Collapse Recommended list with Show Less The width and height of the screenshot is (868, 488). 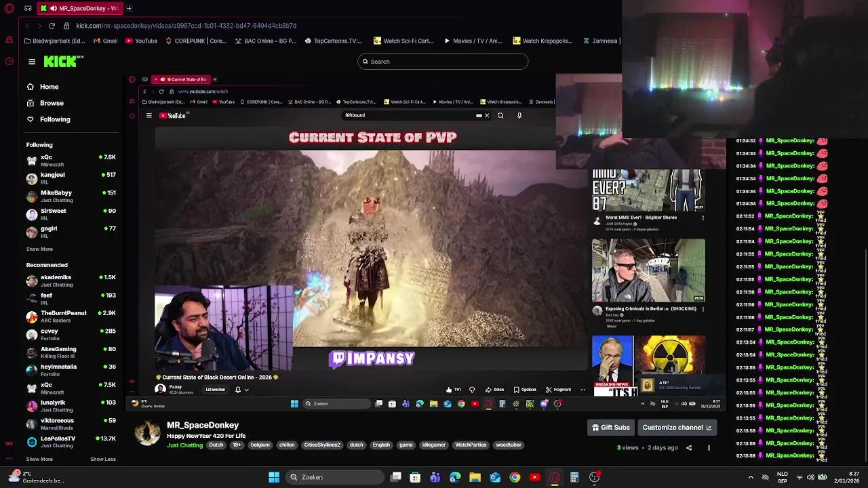pyautogui.click(x=103, y=459)
